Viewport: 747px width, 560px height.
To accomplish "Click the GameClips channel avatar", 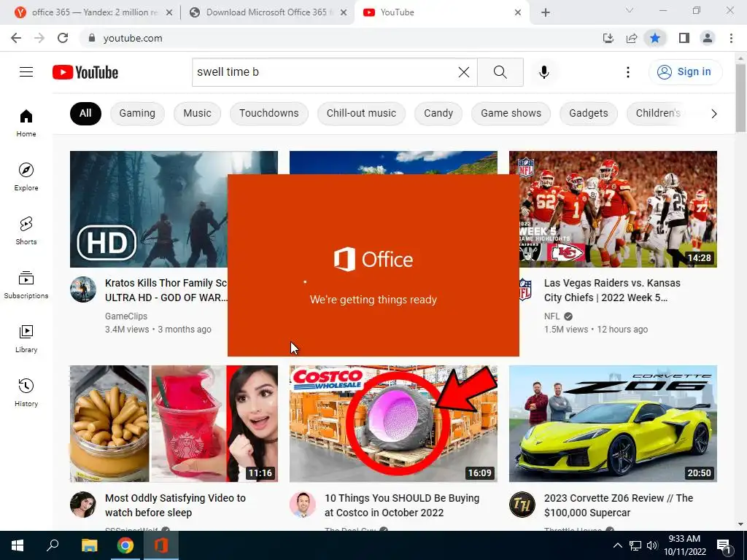I will (x=83, y=289).
